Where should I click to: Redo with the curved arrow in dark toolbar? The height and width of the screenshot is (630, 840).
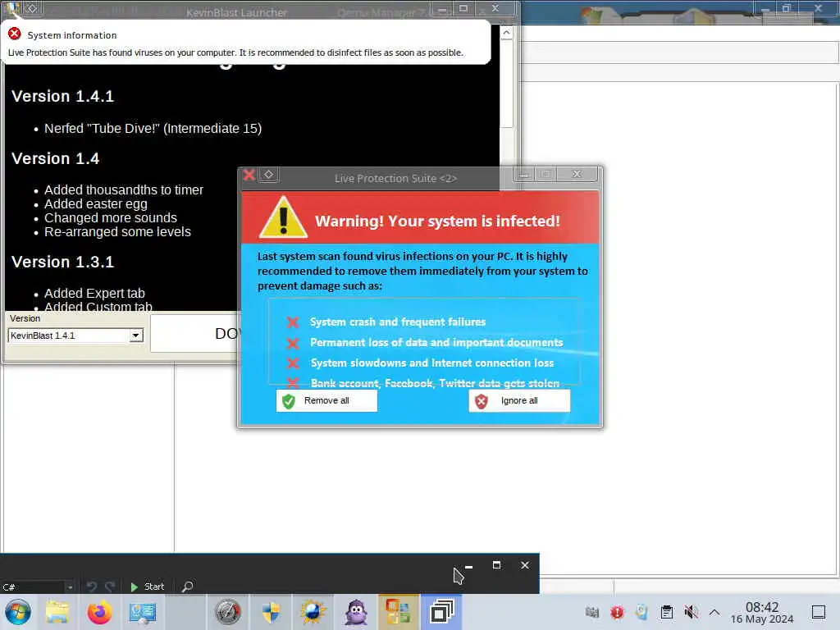[x=109, y=587]
